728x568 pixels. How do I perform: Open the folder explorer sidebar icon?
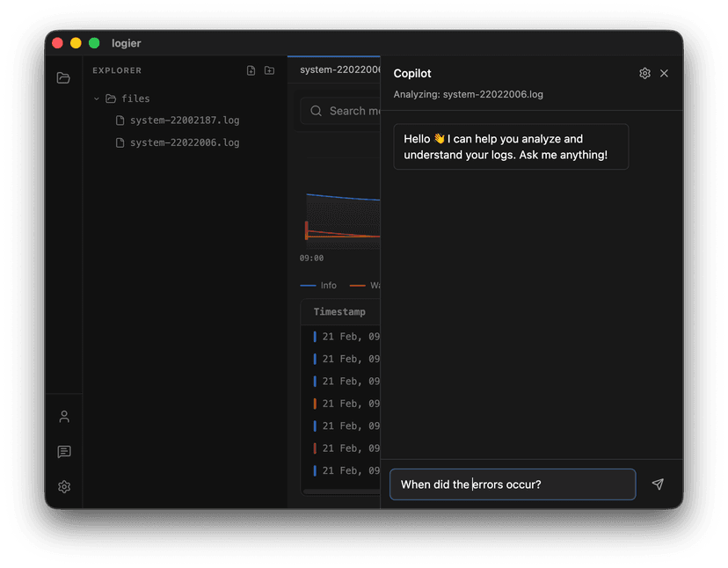pos(63,77)
